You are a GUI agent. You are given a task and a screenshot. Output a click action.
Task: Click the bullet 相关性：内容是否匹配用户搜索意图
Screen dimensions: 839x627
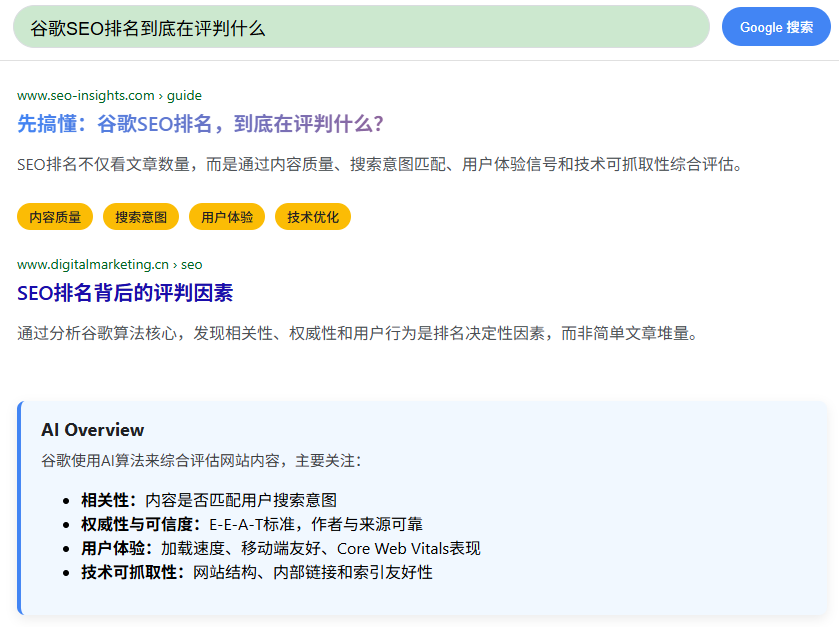(x=209, y=500)
